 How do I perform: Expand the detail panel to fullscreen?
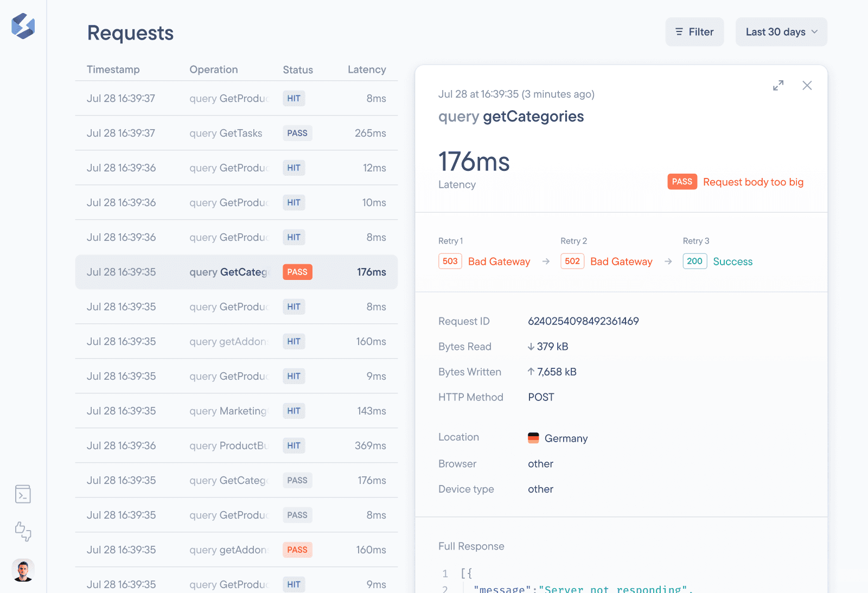778,86
